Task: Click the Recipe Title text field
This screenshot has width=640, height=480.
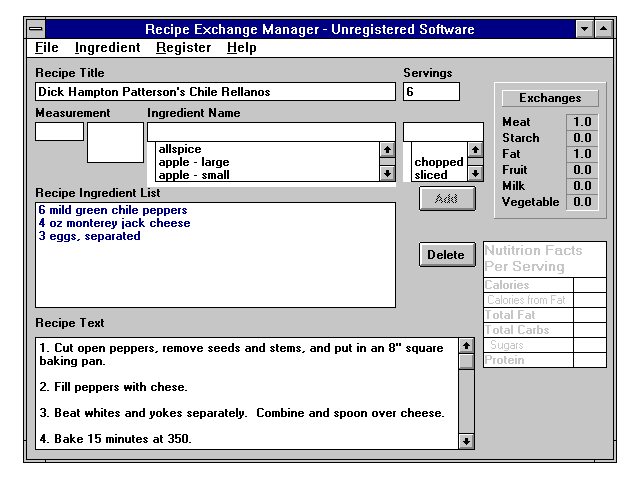Action: tap(215, 92)
